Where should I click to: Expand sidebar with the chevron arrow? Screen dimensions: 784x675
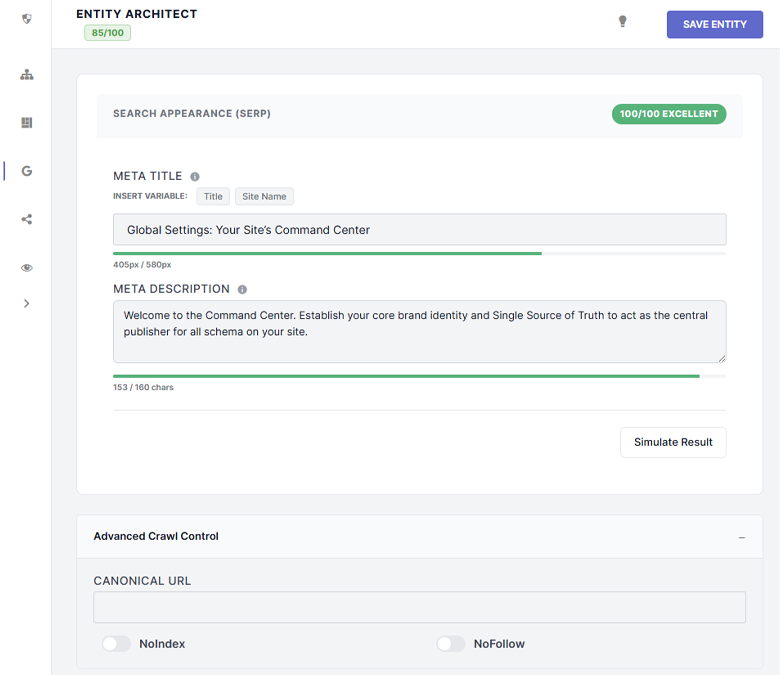27,304
